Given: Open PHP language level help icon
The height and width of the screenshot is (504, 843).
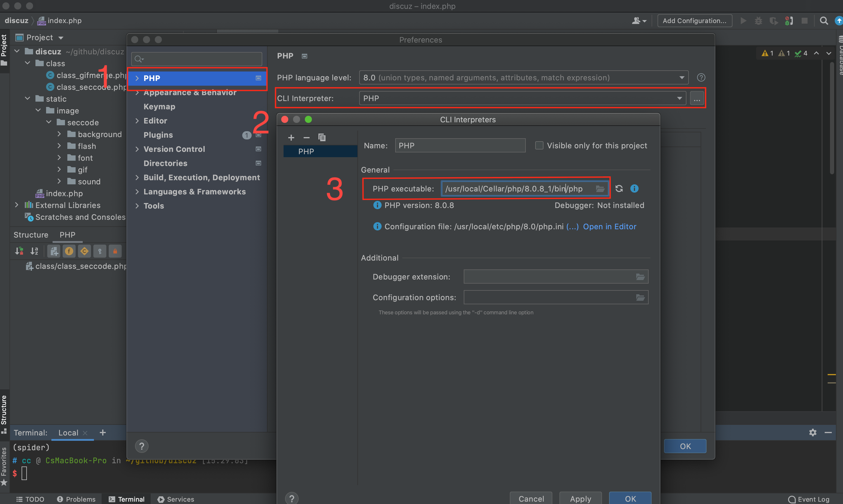Looking at the screenshot, I should [x=701, y=78].
